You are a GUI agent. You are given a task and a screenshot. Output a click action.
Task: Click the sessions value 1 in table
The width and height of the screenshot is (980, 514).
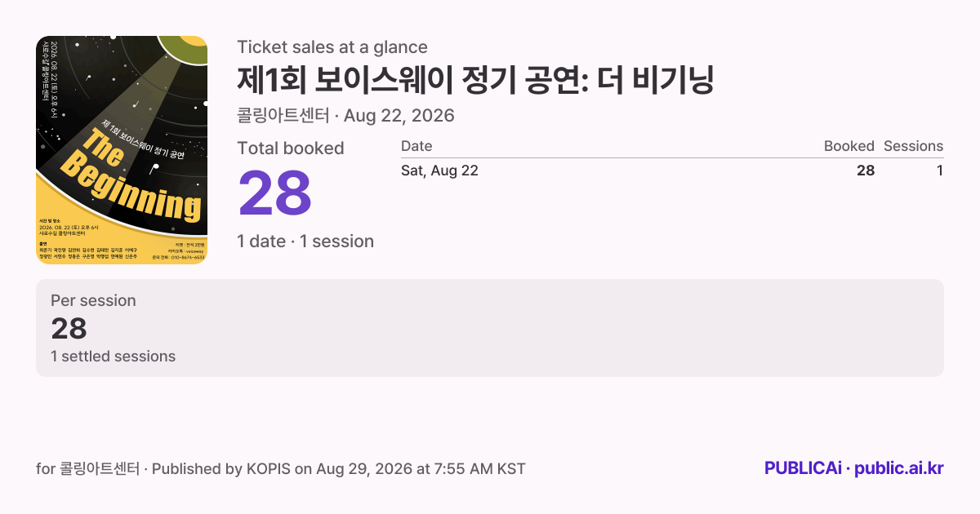click(940, 171)
